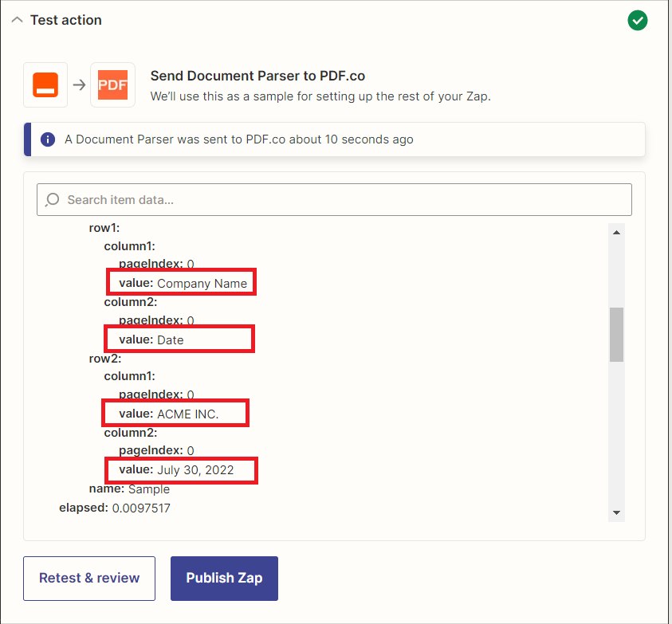This screenshot has width=672, height=624.
Task: Select the elapsed 0.0097517 entry
Action: pos(115,508)
